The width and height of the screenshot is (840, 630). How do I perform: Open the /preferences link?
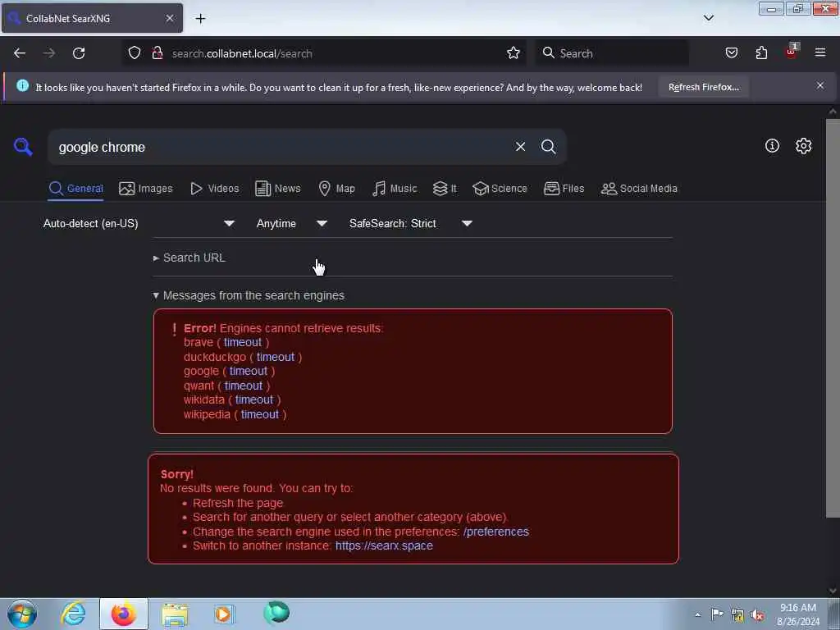496,532
